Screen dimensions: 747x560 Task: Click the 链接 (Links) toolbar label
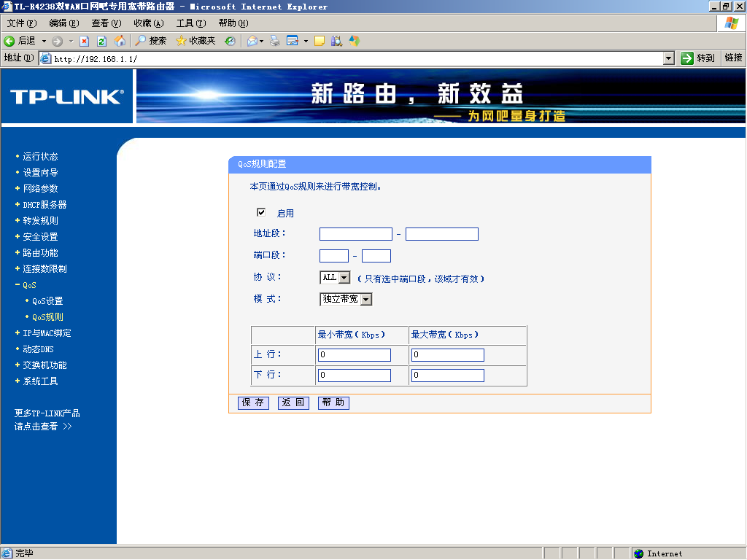click(733, 58)
